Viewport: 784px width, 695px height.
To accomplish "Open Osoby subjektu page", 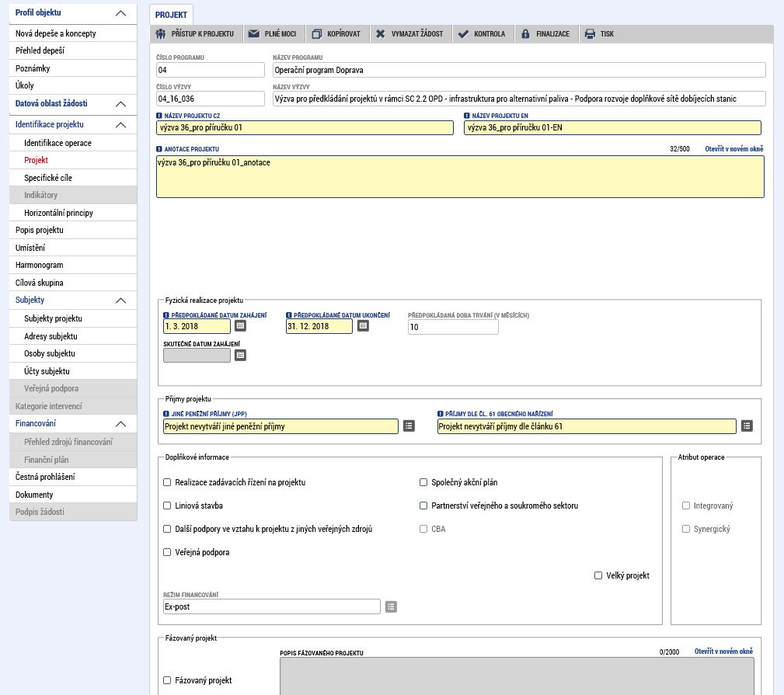I will pos(73,353).
